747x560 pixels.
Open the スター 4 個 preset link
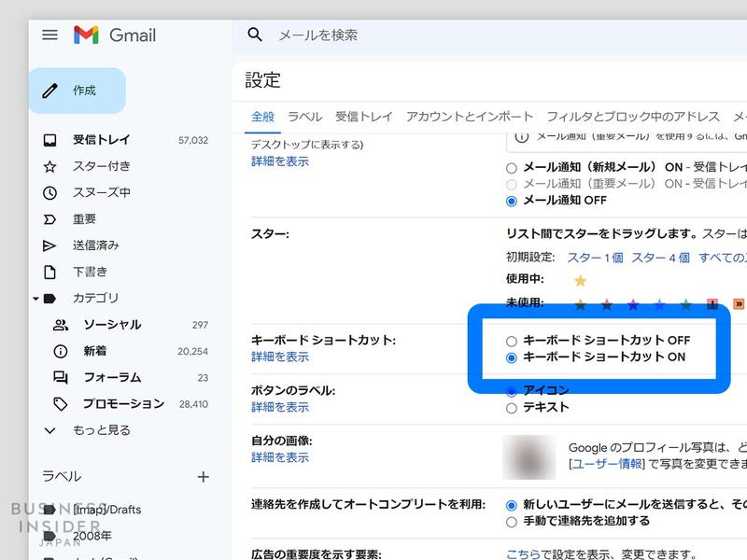click(x=662, y=258)
